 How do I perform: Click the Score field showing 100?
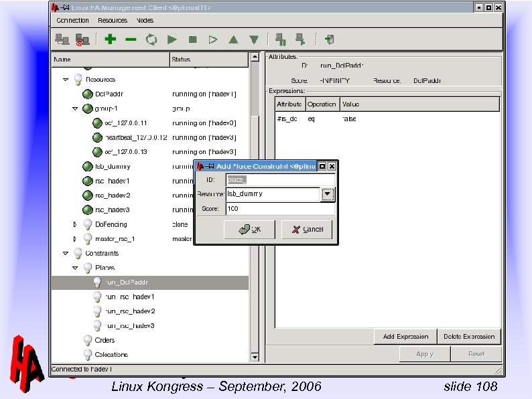[x=281, y=209]
